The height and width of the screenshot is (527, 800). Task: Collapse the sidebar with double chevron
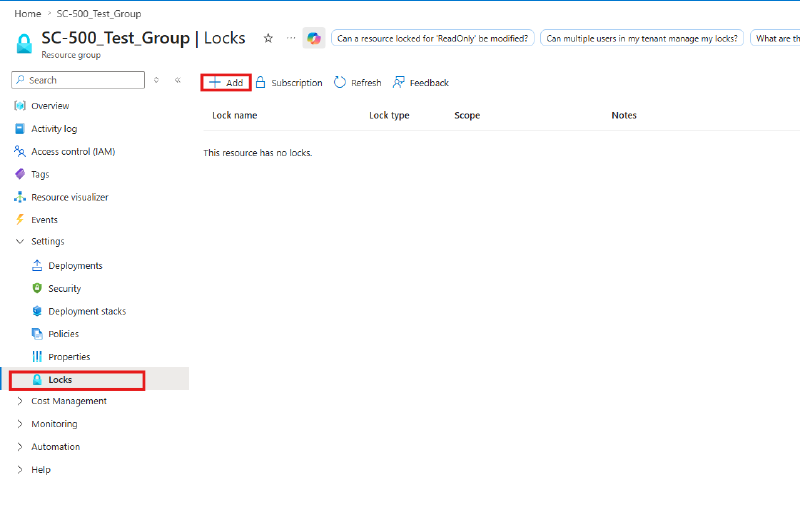coord(178,80)
